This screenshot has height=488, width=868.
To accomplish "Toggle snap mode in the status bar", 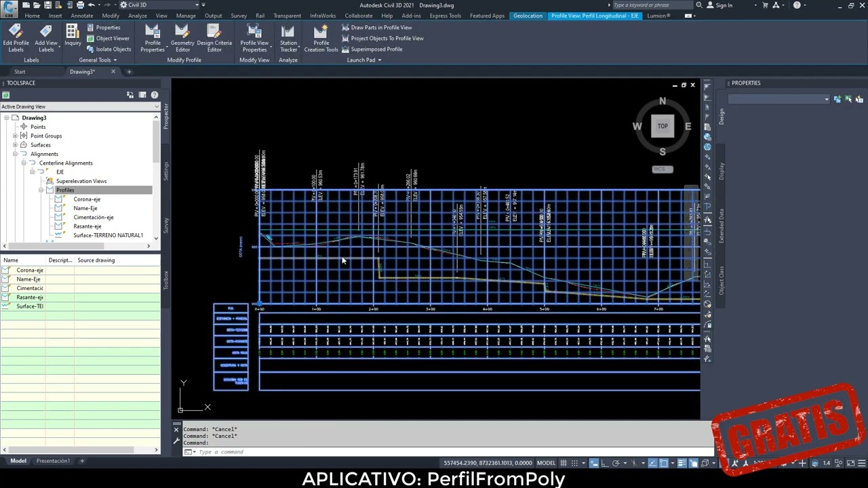I will coord(574,463).
